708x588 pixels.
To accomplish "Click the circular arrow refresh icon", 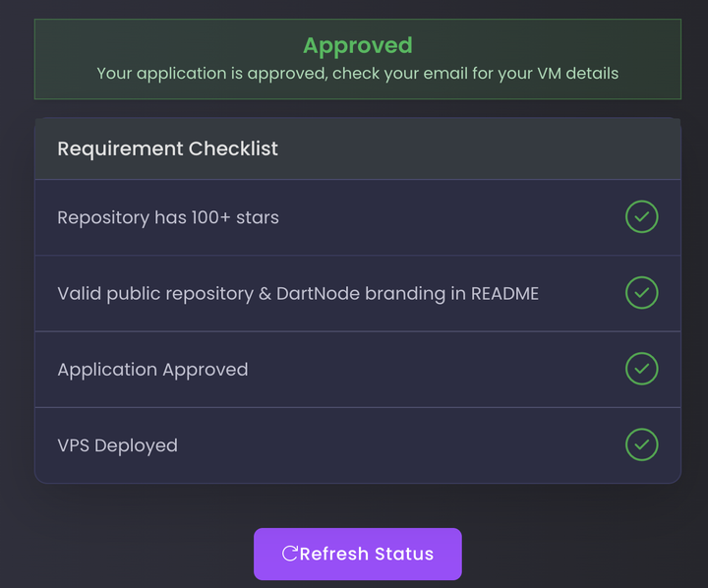I will [290, 554].
